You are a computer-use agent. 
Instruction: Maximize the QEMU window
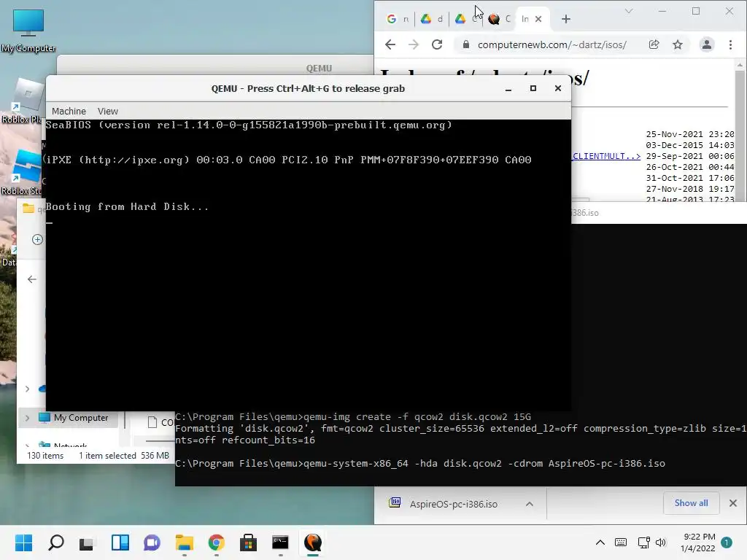[533, 88]
